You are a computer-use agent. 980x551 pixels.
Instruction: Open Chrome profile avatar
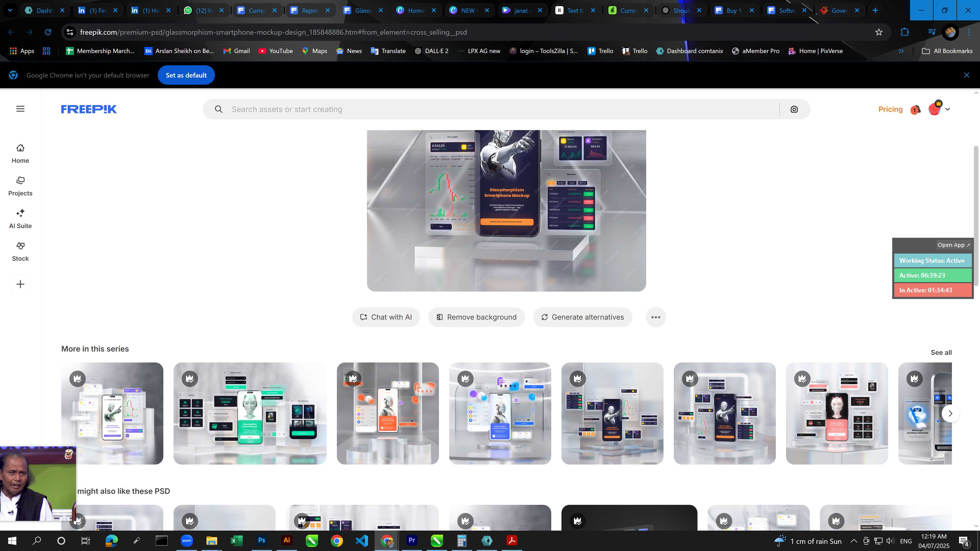tap(950, 32)
